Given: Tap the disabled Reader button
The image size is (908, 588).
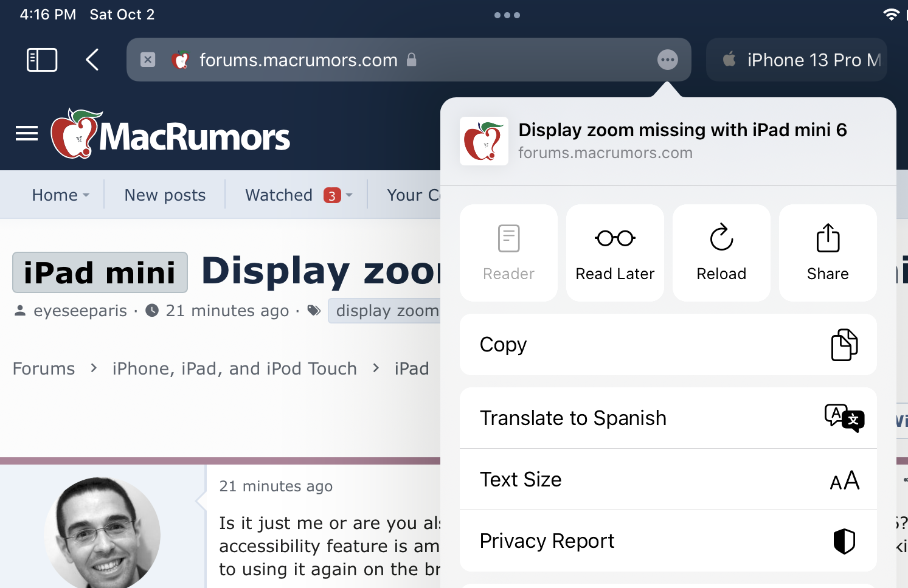Looking at the screenshot, I should click(x=508, y=253).
